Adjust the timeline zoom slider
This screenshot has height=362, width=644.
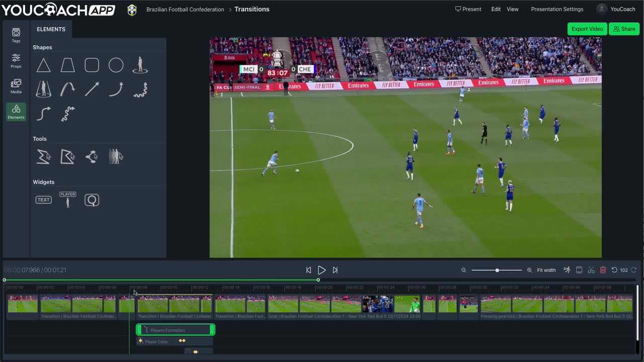[497, 270]
